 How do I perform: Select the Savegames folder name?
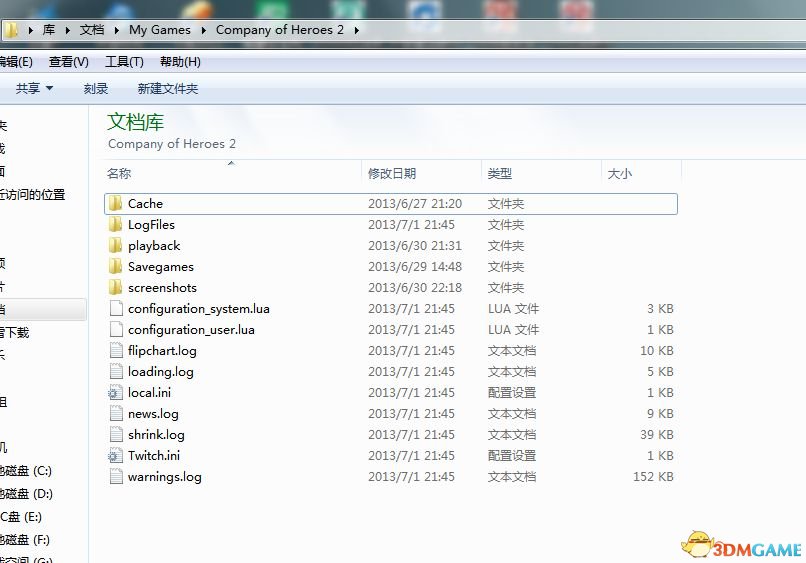pyautogui.click(x=161, y=267)
